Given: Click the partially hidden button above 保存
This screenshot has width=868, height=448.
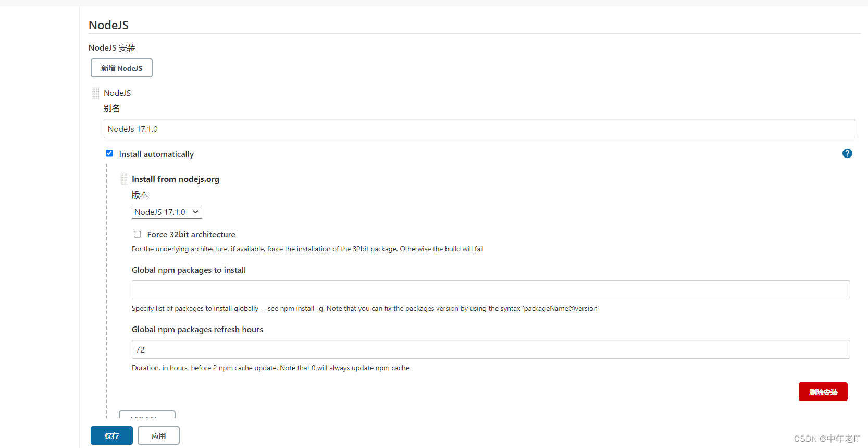Looking at the screenshot, I should [147, 416].
